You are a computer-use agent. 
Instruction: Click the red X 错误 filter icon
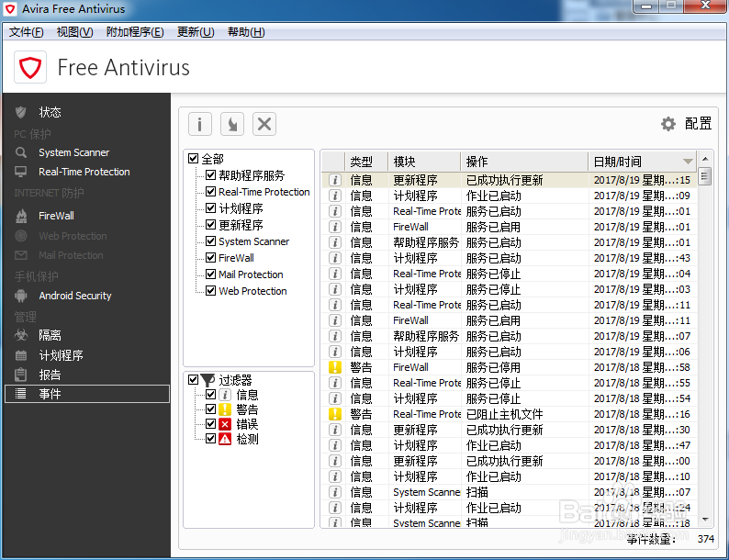pos(225,424)
